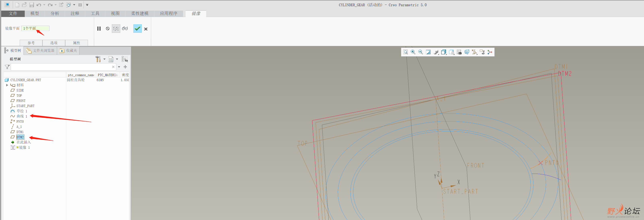Switch to the 柔性建模 ribbon tab

140,14
